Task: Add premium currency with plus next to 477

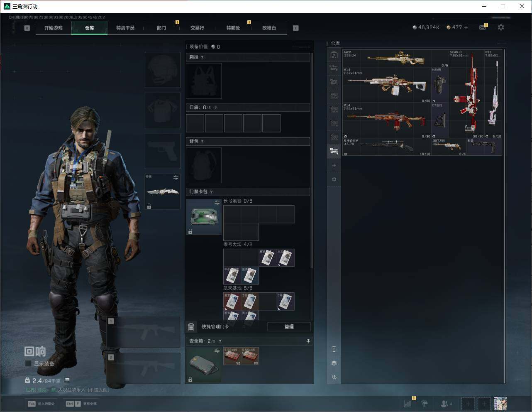Action: pyautogui.click(x=466, y=27)
